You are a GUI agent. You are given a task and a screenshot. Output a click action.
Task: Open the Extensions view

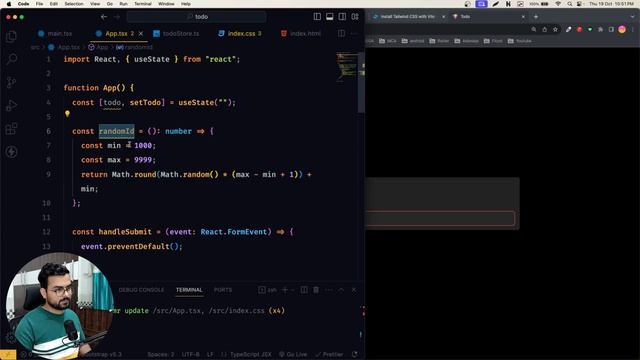(11, 129)
